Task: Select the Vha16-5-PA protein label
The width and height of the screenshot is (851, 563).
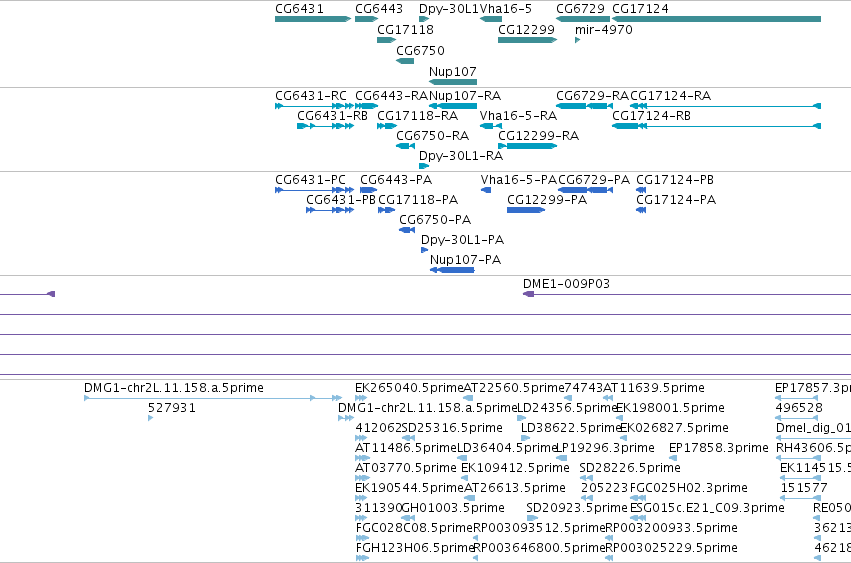Action: [x=518, y=180]
